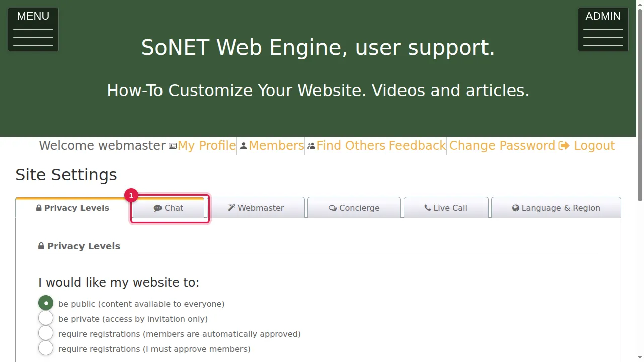The image size is (644, 362).
Task: Click the comments icon on the Concierge tab
Action: coord(333,208)
